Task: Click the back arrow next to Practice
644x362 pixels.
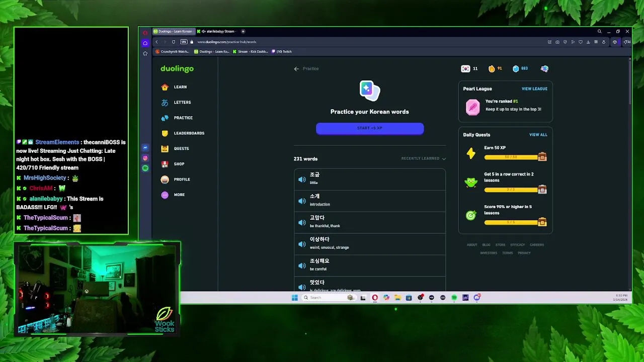Action: pyautogui.click(x=296, y=69)
